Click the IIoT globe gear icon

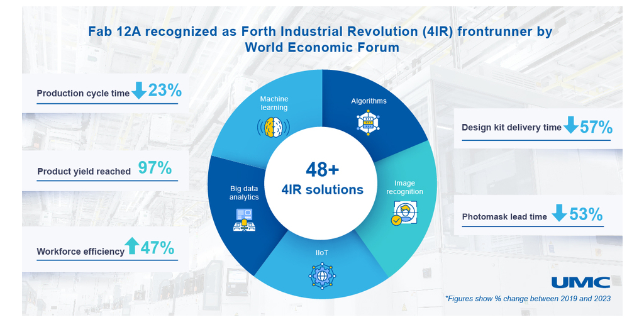pos(322,275)
